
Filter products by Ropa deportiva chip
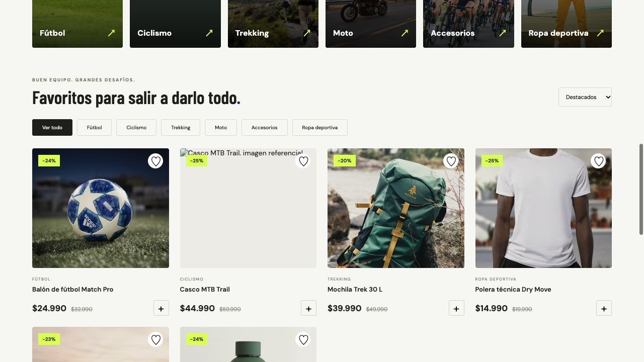click(320, 127)
